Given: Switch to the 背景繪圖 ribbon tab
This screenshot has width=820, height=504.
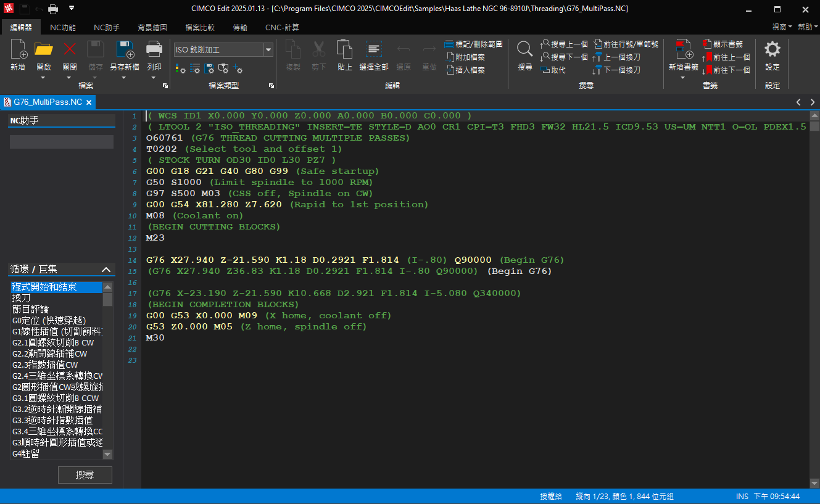Looking at the screenshot, I should click(x=152, y=27).
